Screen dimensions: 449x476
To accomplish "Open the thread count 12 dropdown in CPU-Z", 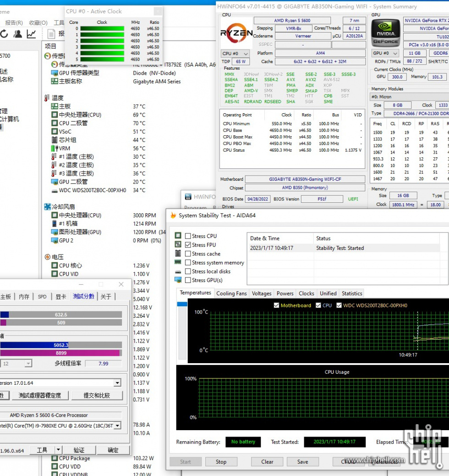I will [x=16, y=363].
